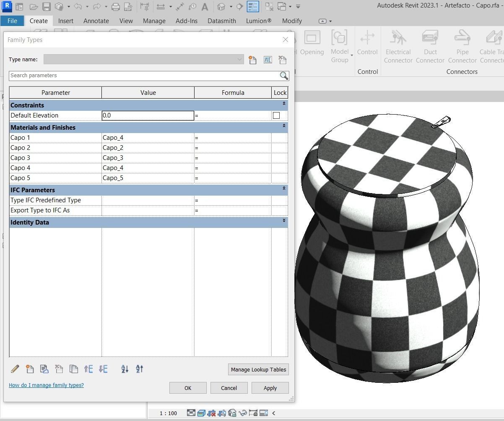The width and height of the screenshot is (504, 421).
Task: Toggle the Default Elevation lock checkbox
Action: pos(276,115)
